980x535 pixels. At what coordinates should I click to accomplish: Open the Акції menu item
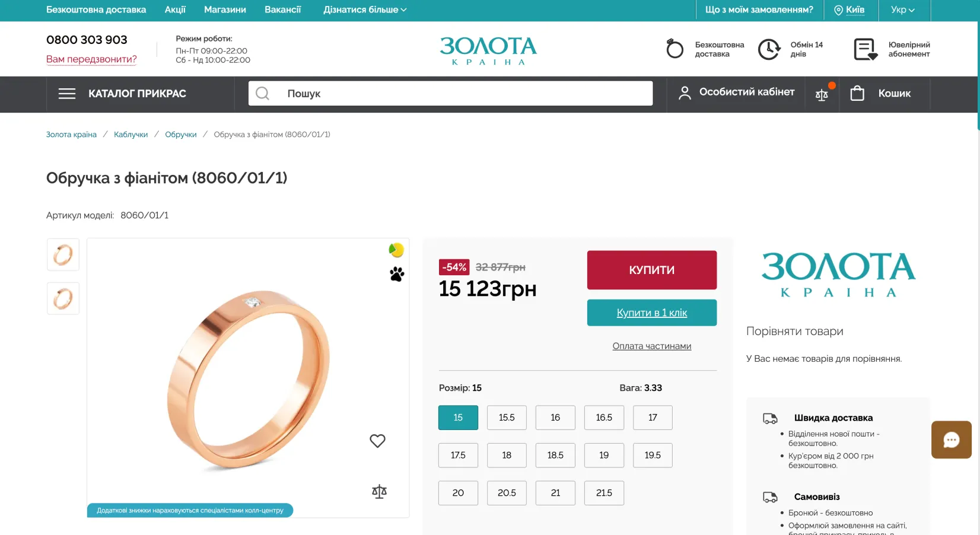[175, 9]
